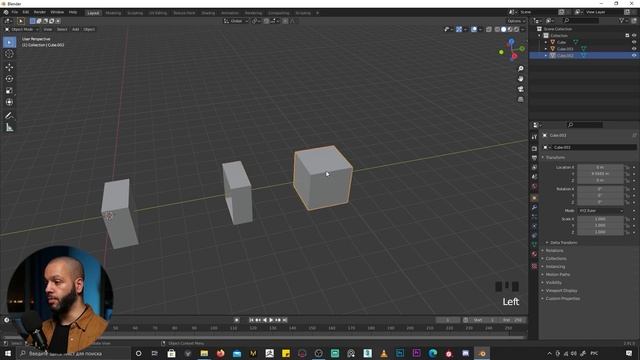Click the Scale X value field
The height and width of the screenshot is (360, 640).
600,219
